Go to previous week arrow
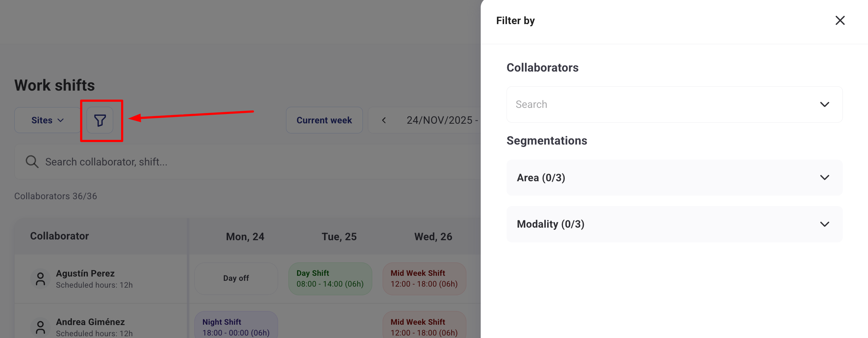Image resolution: width=868 pixels, height=338 pixels. [x=384, y=120]
